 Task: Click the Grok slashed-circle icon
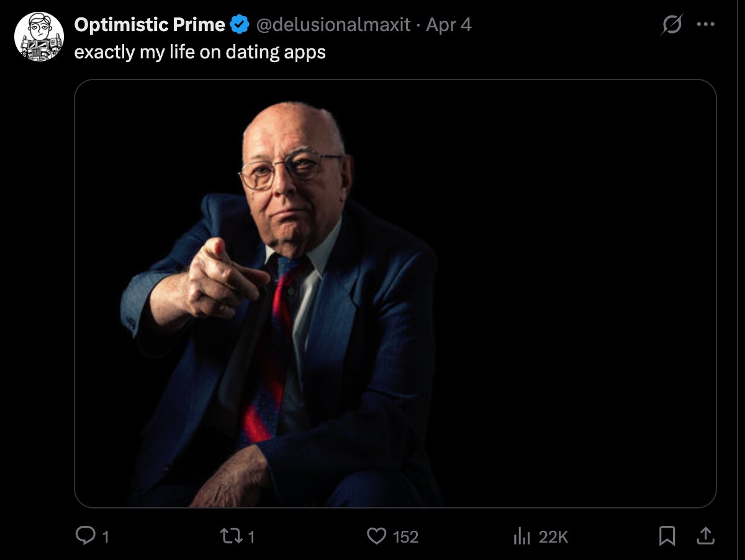(671, 25)
